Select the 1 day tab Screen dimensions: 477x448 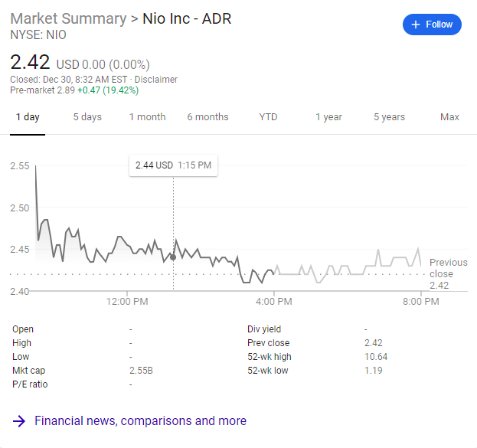click(x=28, y=117)
